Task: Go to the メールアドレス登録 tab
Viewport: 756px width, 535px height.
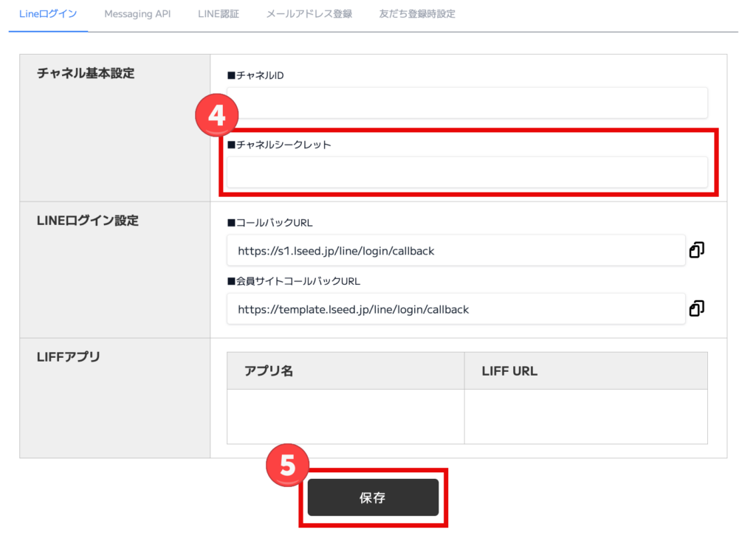Action: coord(309,14)
